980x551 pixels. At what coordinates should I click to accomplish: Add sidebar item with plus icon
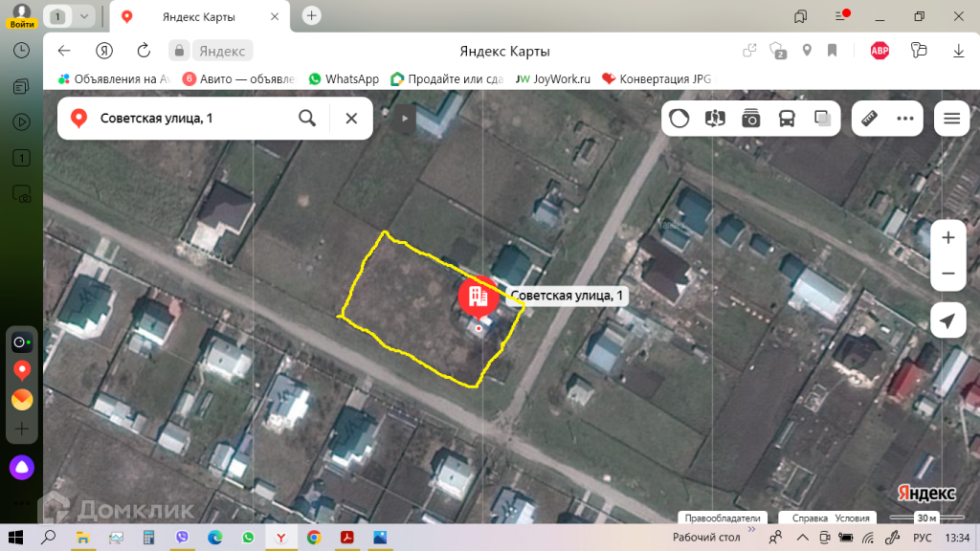[x=22, y=429]
